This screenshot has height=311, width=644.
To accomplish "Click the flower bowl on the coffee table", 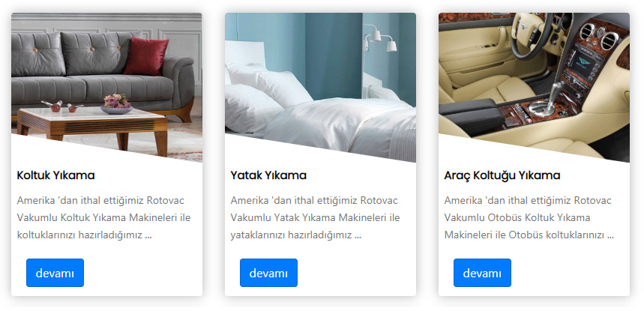I will (x=117, y=104).
